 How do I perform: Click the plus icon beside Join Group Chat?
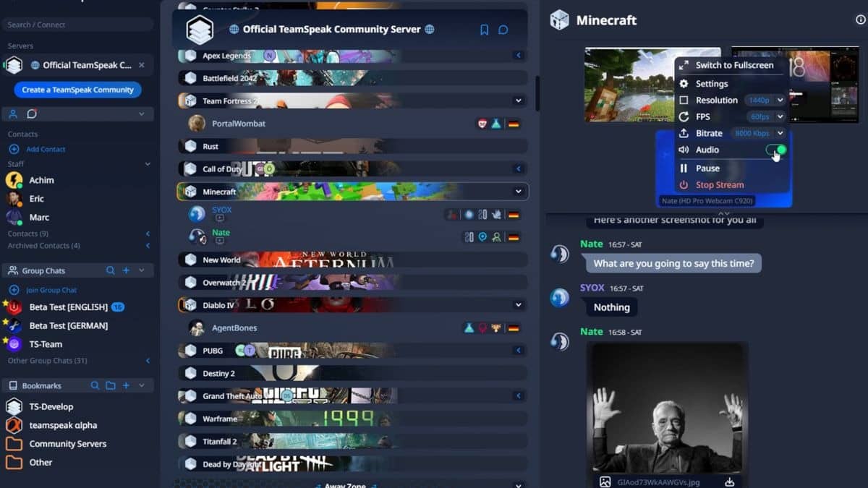click(14, 290)
